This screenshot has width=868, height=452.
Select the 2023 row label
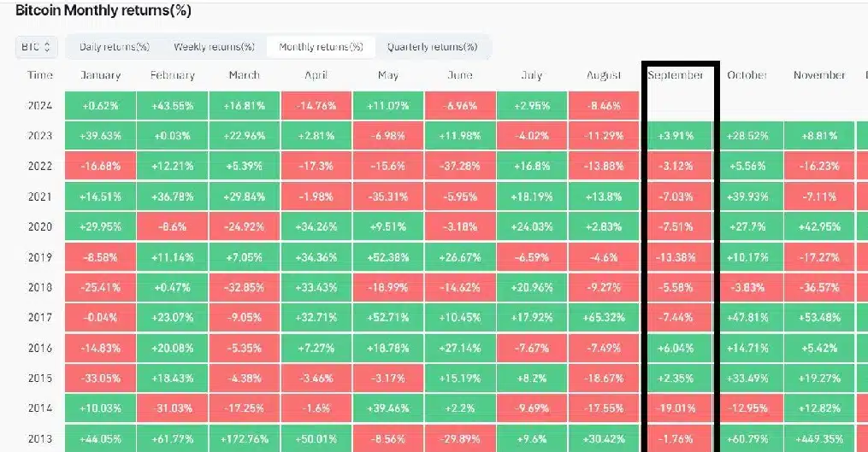click(40, 136)
